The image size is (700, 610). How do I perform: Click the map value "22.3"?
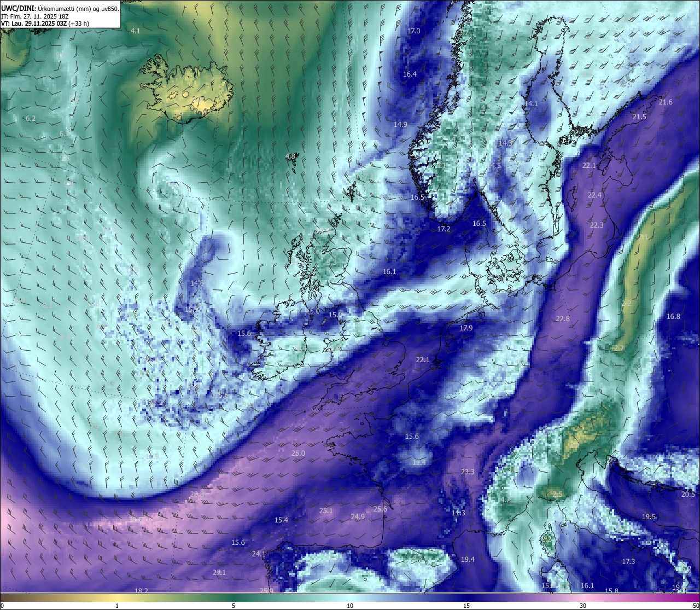pos(597,225)
